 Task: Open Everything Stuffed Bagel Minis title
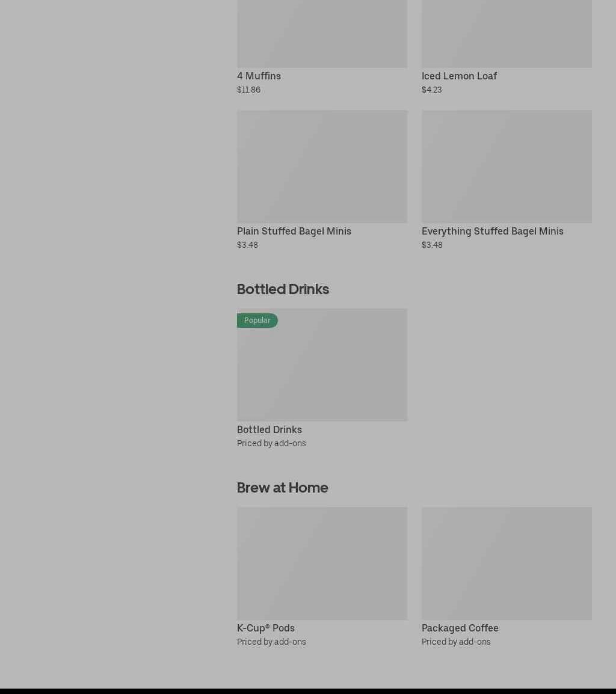[x=493, y=231]
